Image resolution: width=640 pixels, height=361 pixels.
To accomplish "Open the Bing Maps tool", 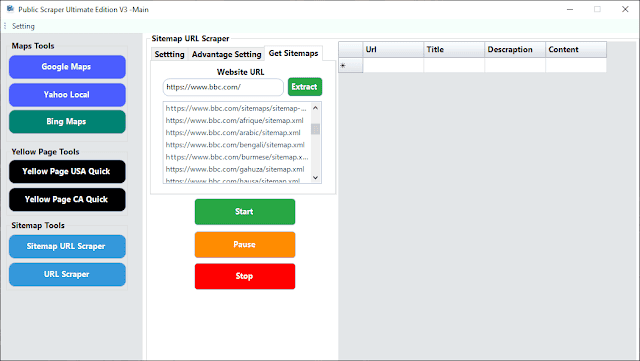I will [67, 122].
